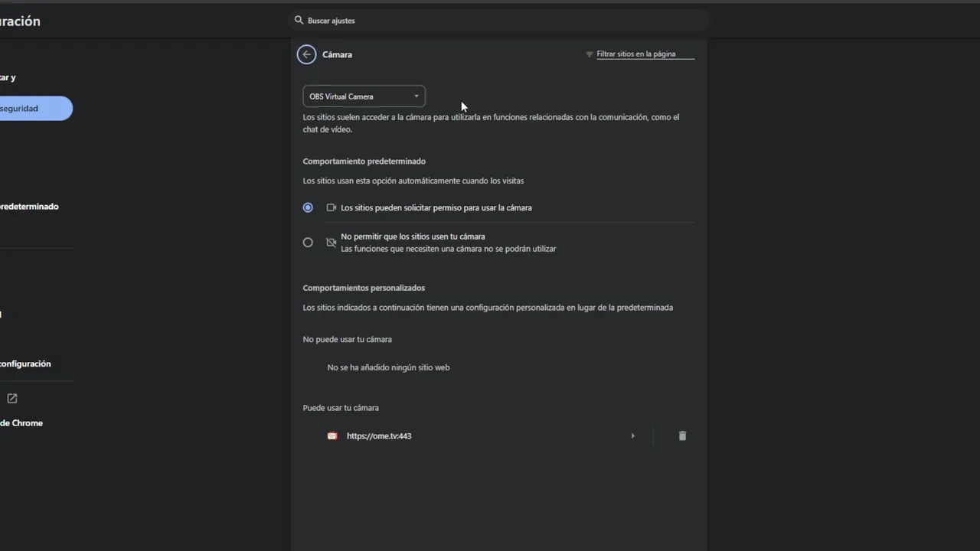Open the seguridad section in sidebar
This screenshot has width=980, height=551.
point(36,109)
